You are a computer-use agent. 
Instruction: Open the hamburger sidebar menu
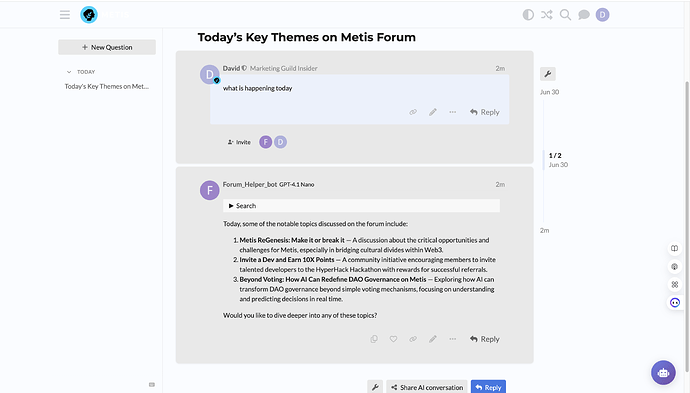point(65,15)
